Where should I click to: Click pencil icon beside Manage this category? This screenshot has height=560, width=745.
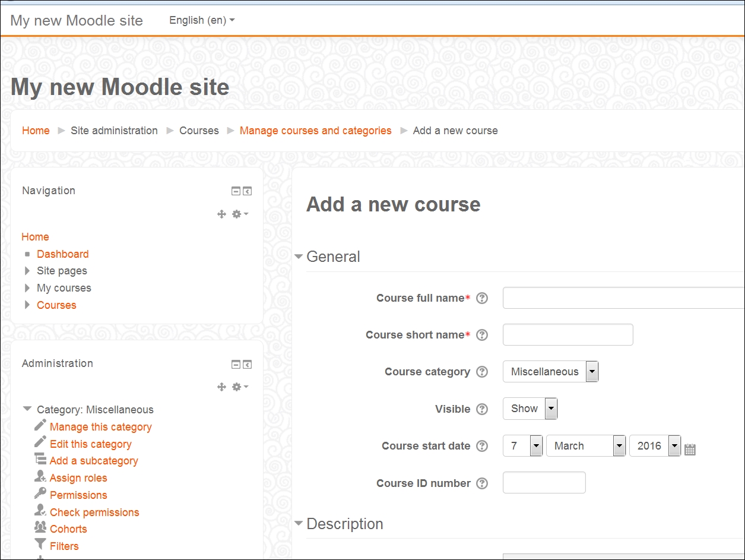40,425
